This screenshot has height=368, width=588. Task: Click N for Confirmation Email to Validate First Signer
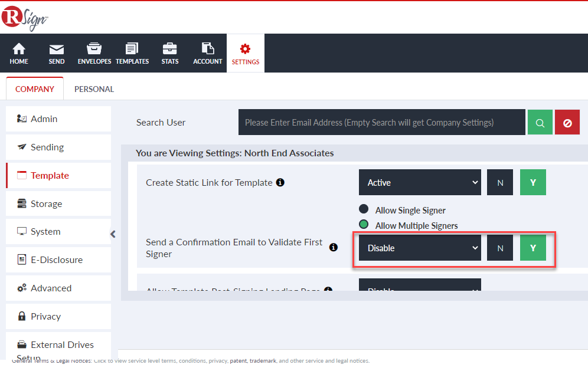pyautogui.click(x=500, y=248)
